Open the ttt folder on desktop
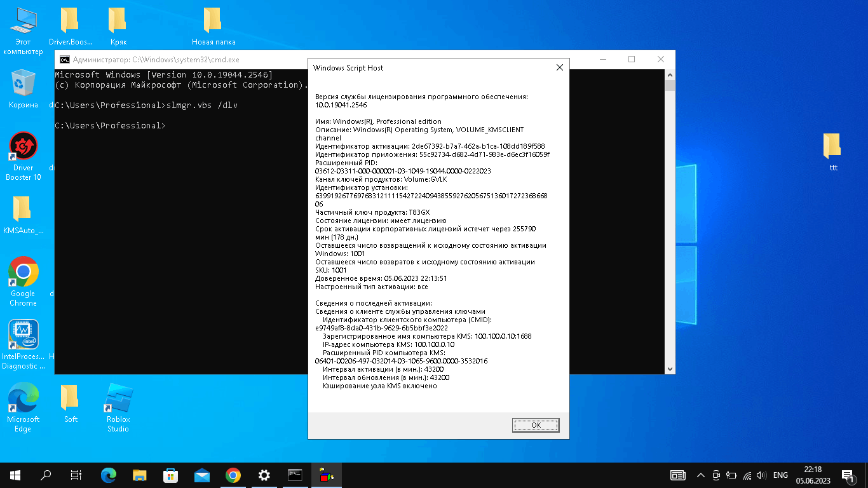This screenshot has height=488, width=868. 833,152
